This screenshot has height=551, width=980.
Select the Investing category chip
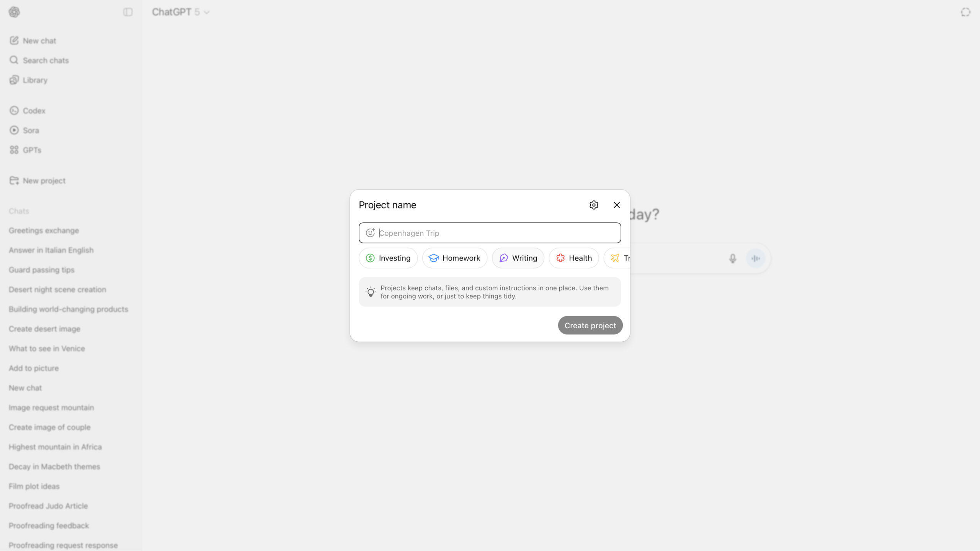(x=388, y=258)
